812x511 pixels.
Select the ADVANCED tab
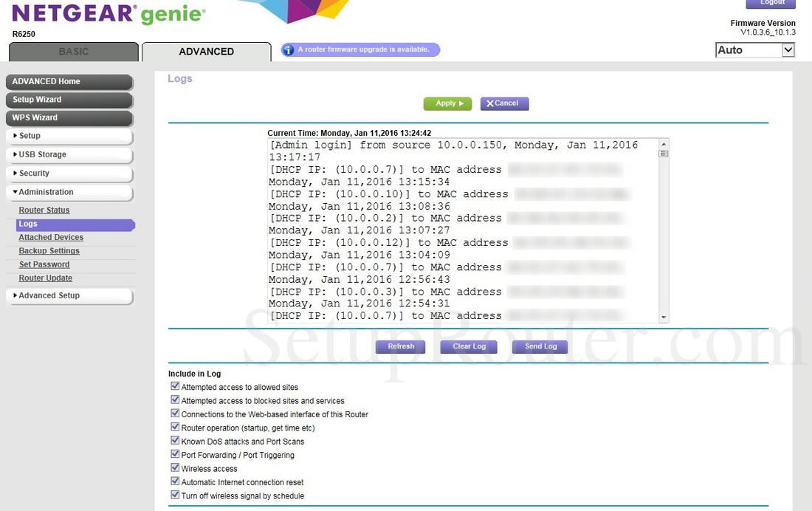pyautogui.click(x=206, y=52)
